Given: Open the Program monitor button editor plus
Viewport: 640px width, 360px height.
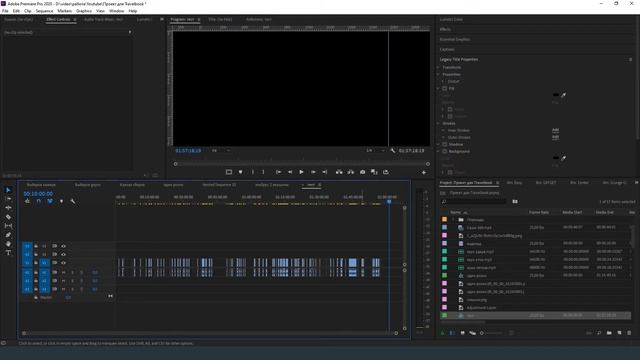Looking at the screenshot, I should point(424,172).
